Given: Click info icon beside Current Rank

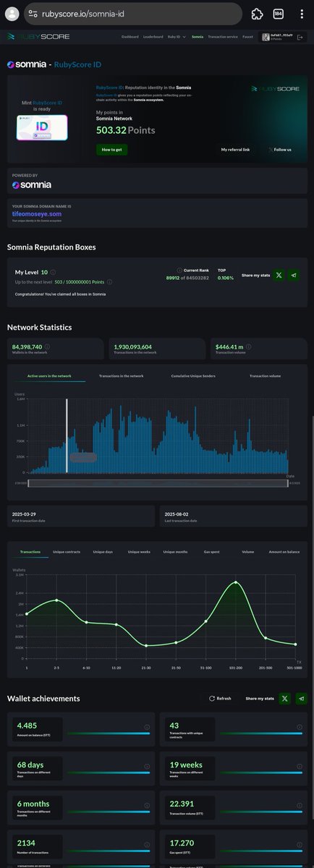Looking at the screenshot, I should click(179, 270).
